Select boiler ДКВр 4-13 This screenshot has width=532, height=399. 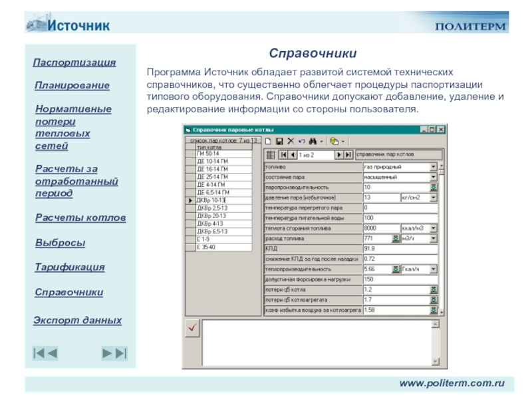pos(224,224)
